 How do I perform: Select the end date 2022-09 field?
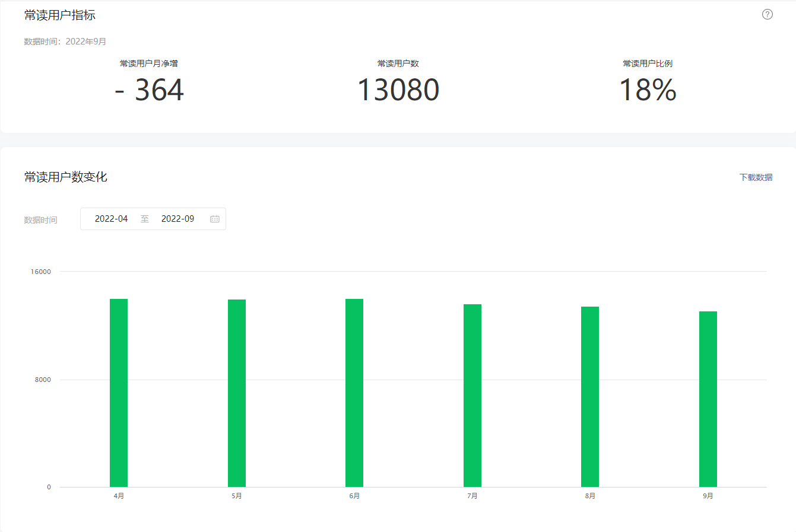coord(177,219)
